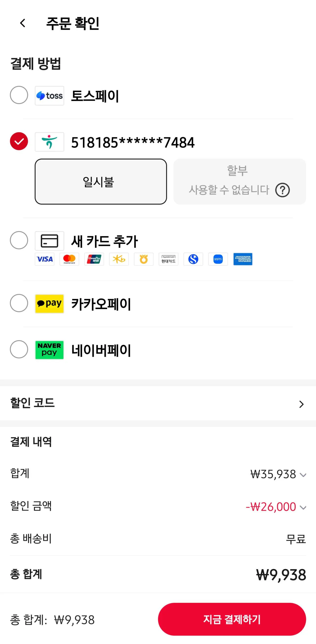Tap the VISA card logo

click(45, 259)
